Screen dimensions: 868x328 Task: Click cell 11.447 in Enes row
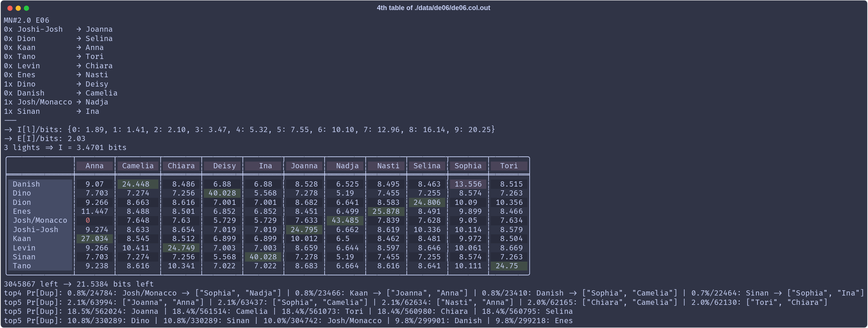pyautogui.click(x=94, y=211)
